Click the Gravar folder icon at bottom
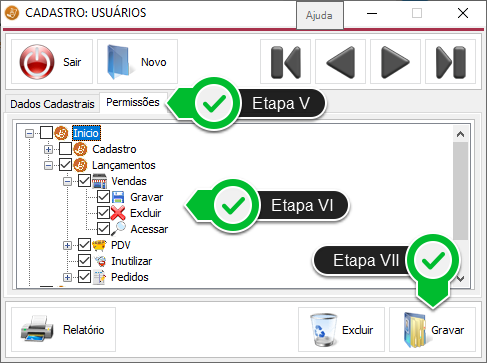487x363 pixels. (x=414, y=330)
